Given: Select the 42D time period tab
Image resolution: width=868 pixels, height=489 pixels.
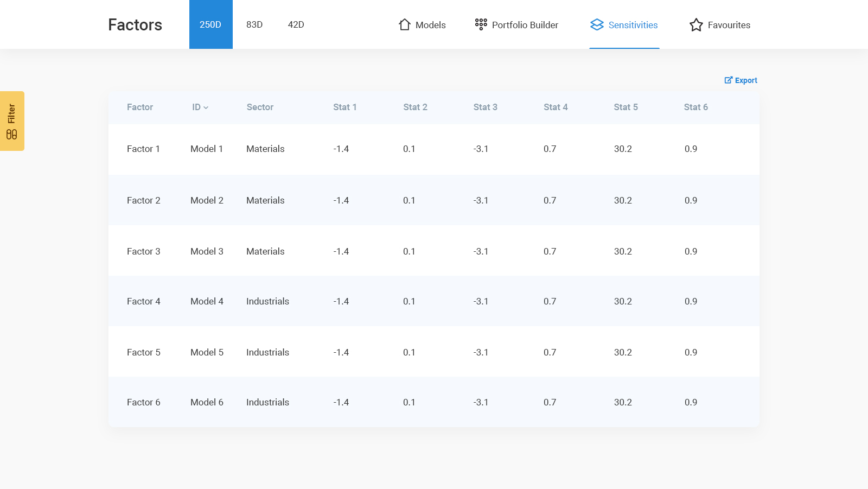Looking at the screenshot, I should 296,24.
